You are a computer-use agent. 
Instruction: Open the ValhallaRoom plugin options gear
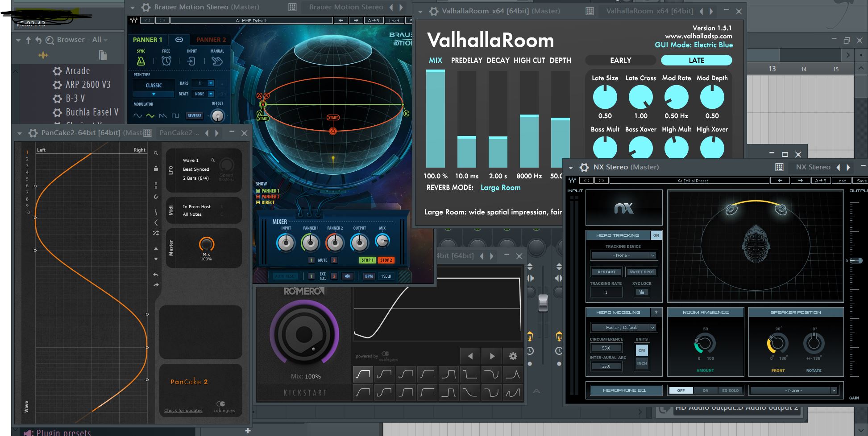point(433,11)
